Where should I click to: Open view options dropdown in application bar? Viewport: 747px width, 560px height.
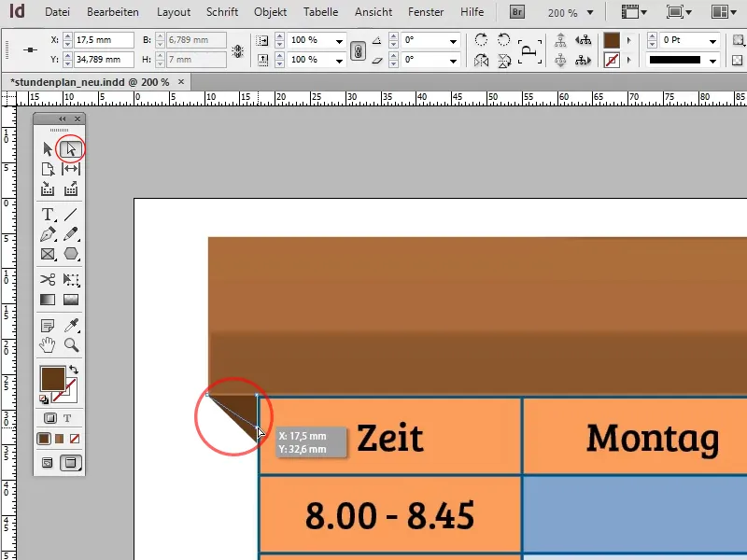coord(634,12)
